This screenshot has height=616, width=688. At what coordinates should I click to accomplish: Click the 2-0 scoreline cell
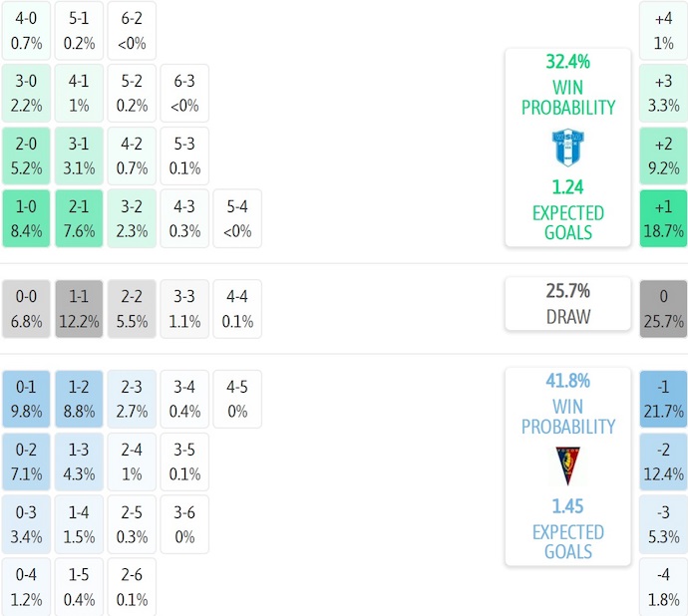(x=26, y=155)
